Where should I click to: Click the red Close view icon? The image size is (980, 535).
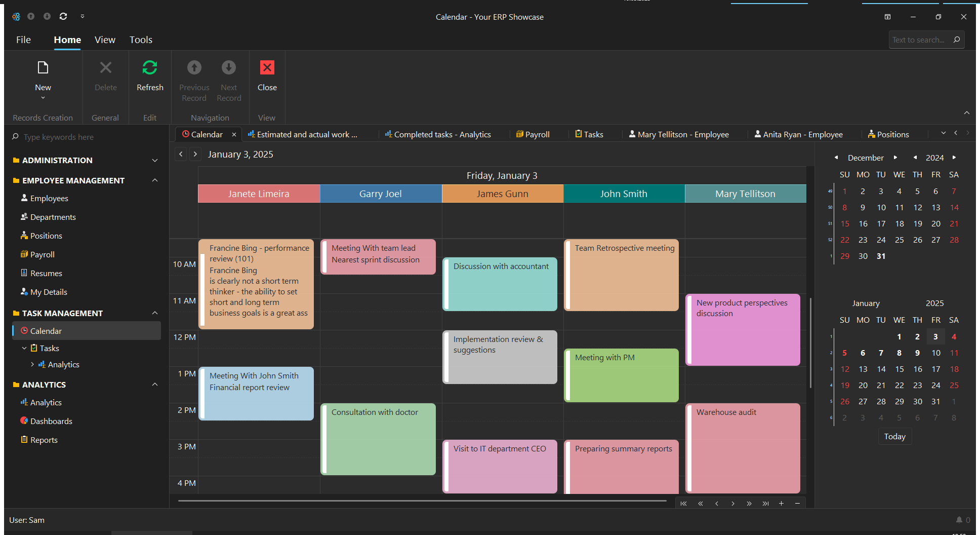[x=267, y=68]
